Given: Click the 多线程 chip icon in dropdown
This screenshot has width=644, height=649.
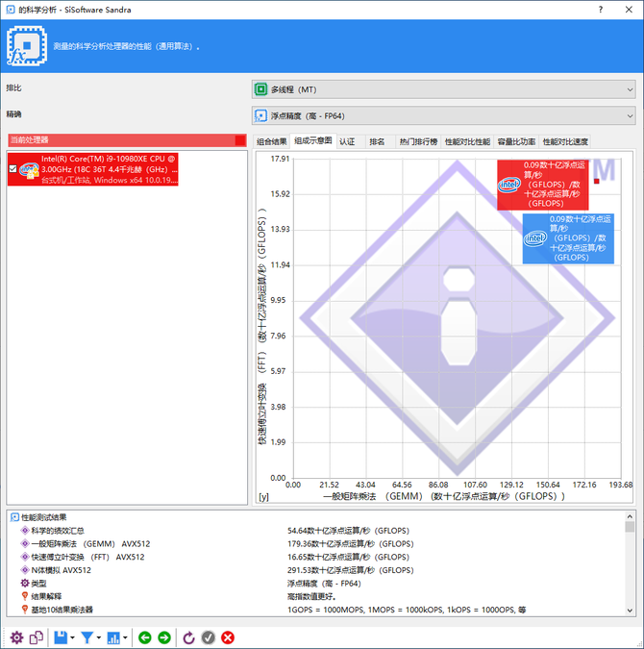Looking at the screenshot, I should pos(260,89).
